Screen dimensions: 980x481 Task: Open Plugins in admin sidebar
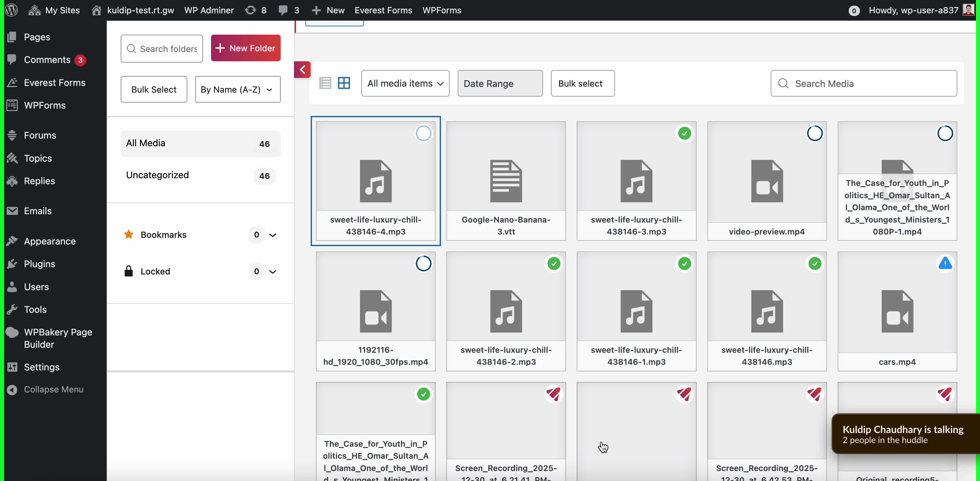(39, 264)
